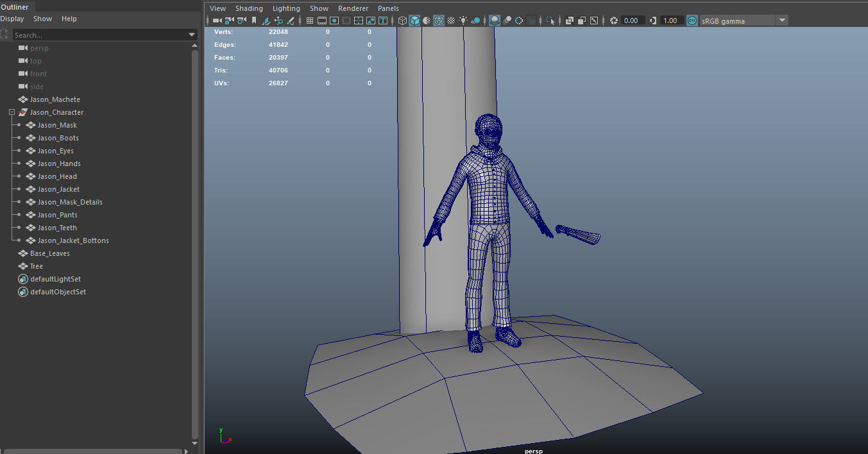
Task: Enable the X-Ray display icon
Action: tap(570, 21)
